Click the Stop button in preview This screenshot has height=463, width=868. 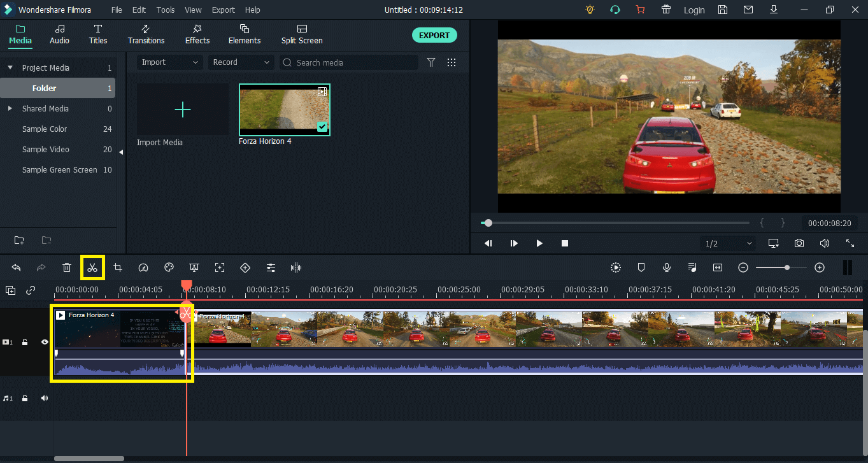565,243
